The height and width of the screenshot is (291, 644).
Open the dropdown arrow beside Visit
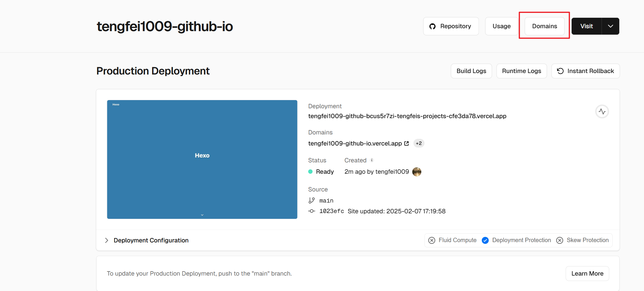[x=611, y=26]
